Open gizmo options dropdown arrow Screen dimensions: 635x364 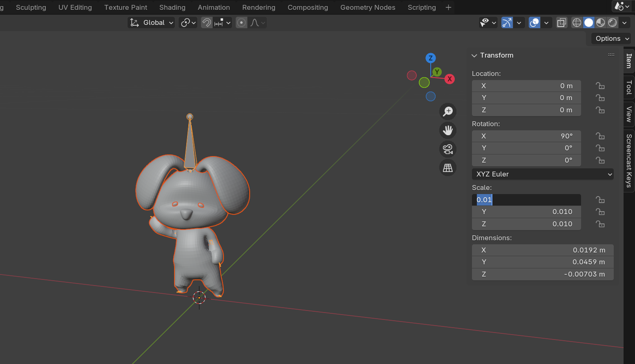519,23
